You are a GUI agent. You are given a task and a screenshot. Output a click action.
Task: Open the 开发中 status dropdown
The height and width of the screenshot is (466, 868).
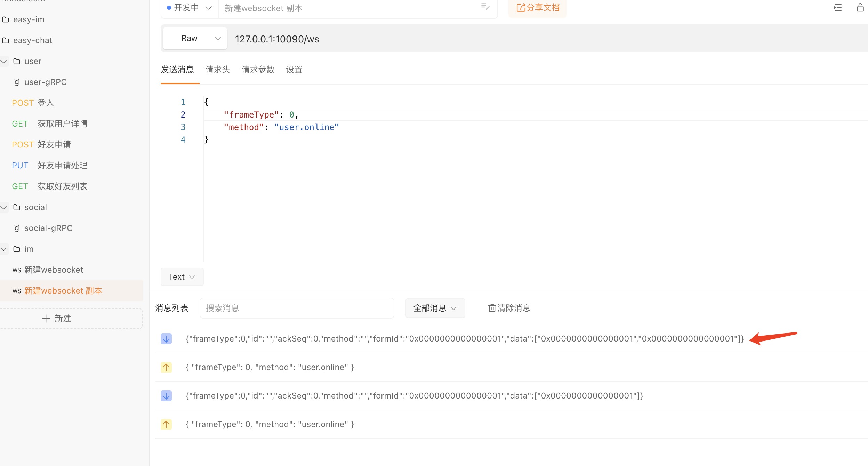point(190,8)
